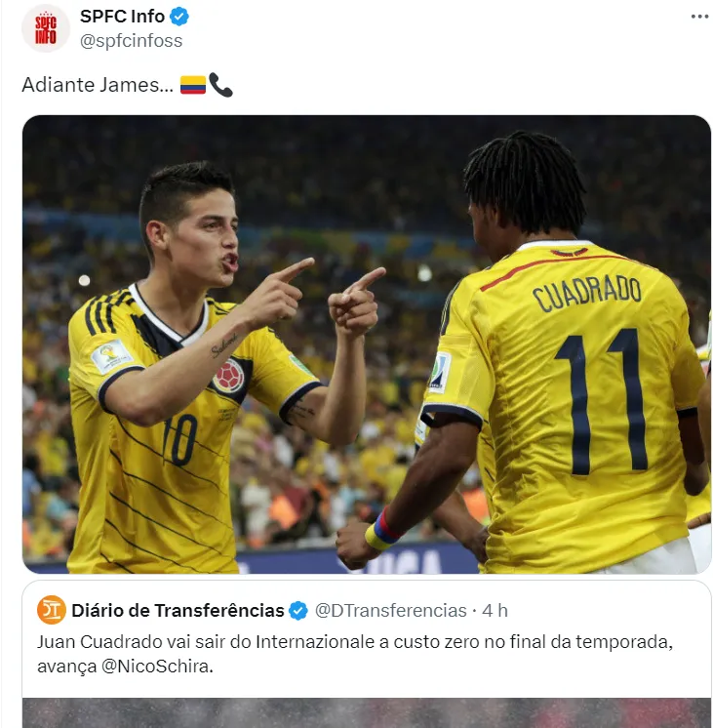Click the Diário de Transferências verified badge
This screenshot has width=713, height=728.
[298, 611]
